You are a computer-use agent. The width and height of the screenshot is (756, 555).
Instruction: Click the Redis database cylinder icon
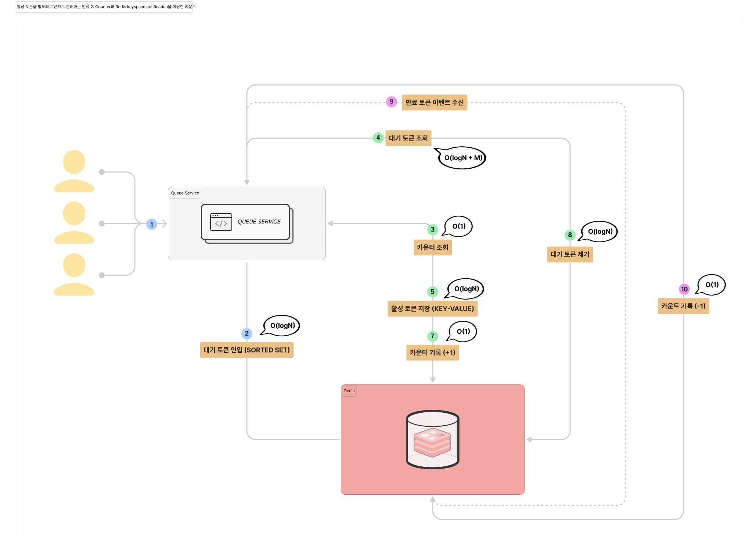(432, 440)
